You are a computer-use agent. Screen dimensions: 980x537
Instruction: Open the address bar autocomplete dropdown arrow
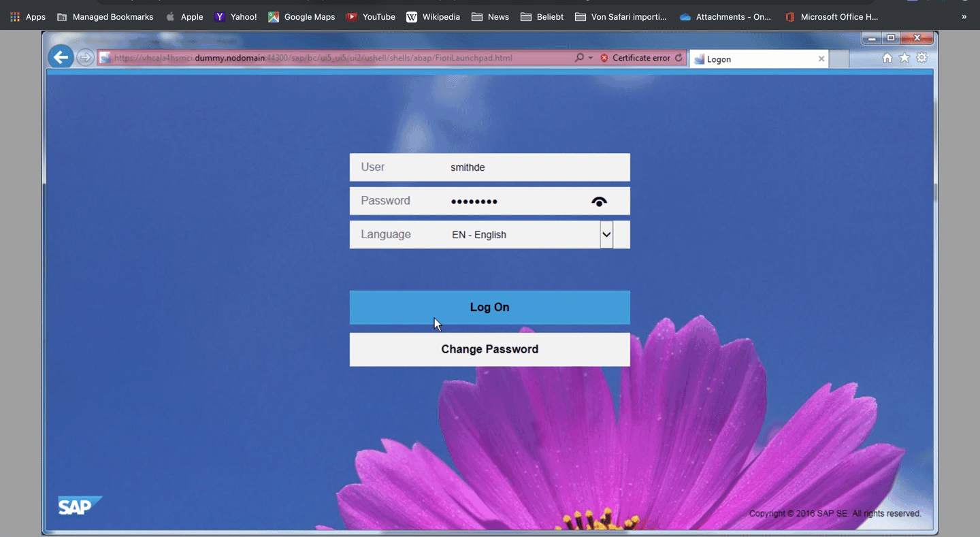pyautogui.click(x=590, y=58)
